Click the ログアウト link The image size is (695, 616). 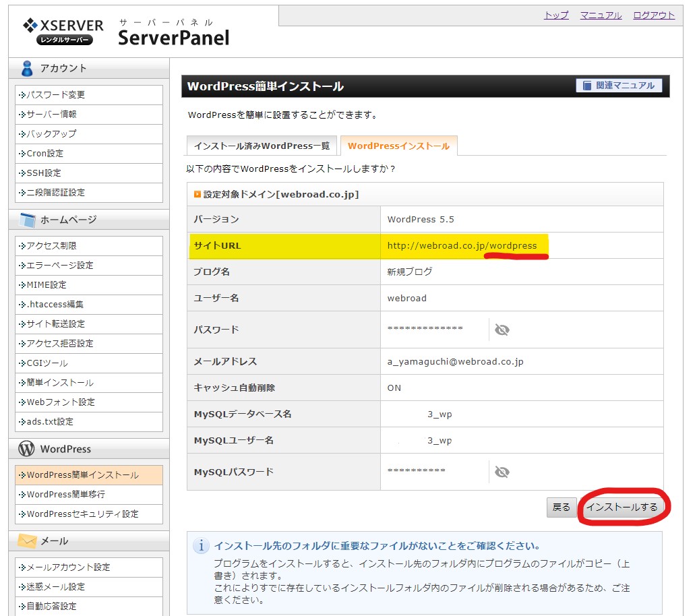point(654,16)
